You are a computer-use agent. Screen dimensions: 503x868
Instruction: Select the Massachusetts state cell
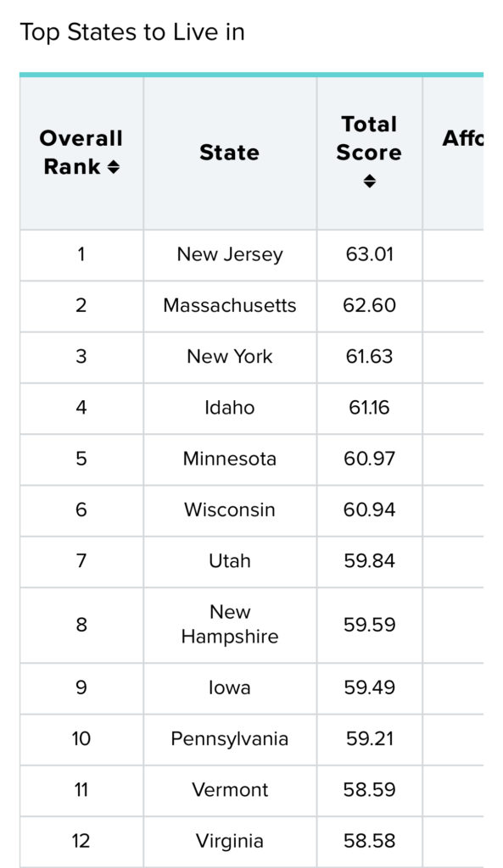tap(230, 305)
